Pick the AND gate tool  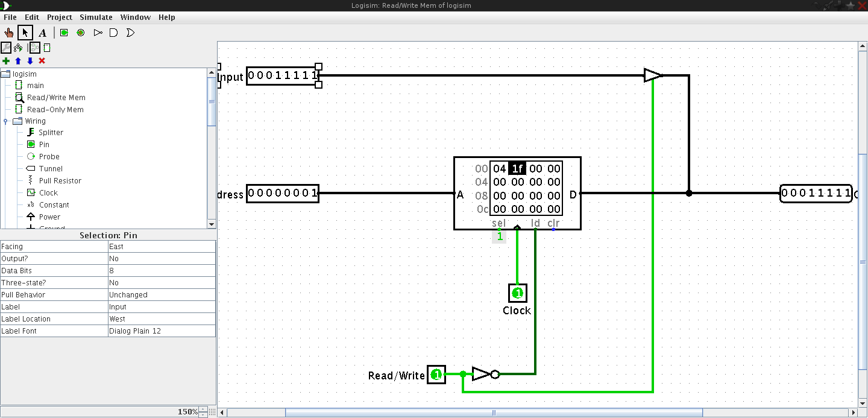coord(113,33)
